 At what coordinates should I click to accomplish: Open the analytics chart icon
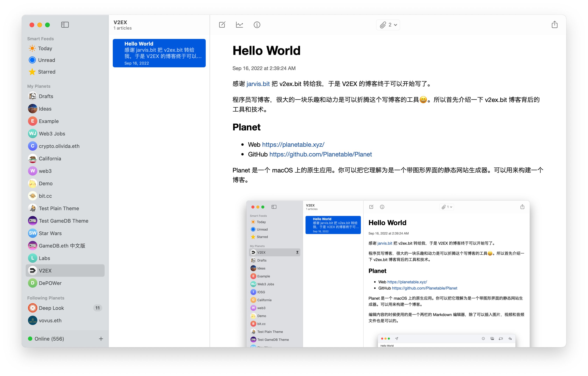239,25
